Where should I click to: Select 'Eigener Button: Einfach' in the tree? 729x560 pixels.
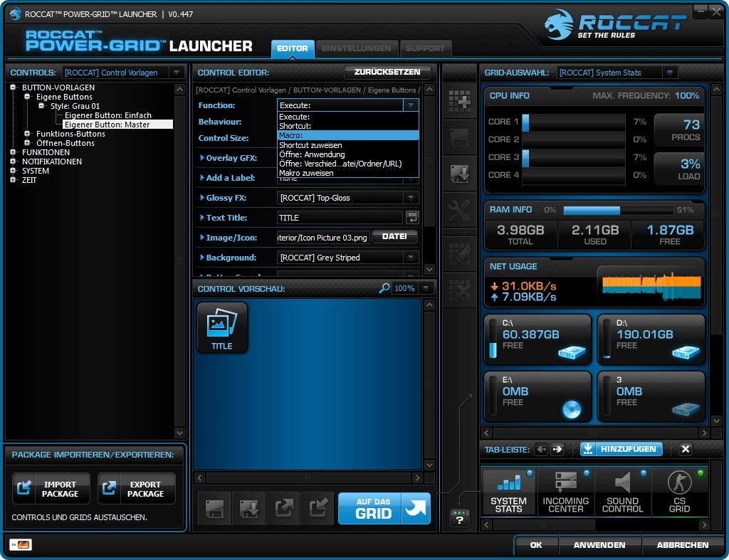(x=108, y=115)
